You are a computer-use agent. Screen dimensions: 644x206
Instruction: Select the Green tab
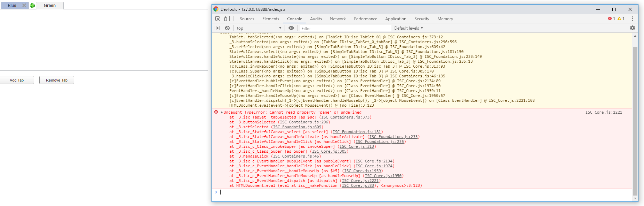(x=49, y=6)
